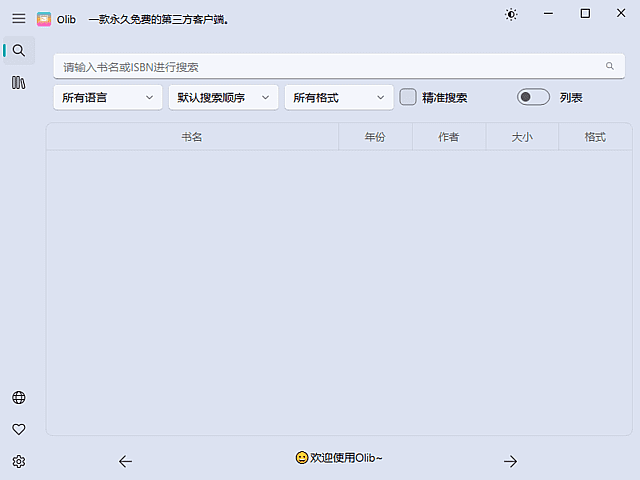This screenshot has height=480, width=640.
Task: Go to next page with right arrow
Action: click(510, 461)
